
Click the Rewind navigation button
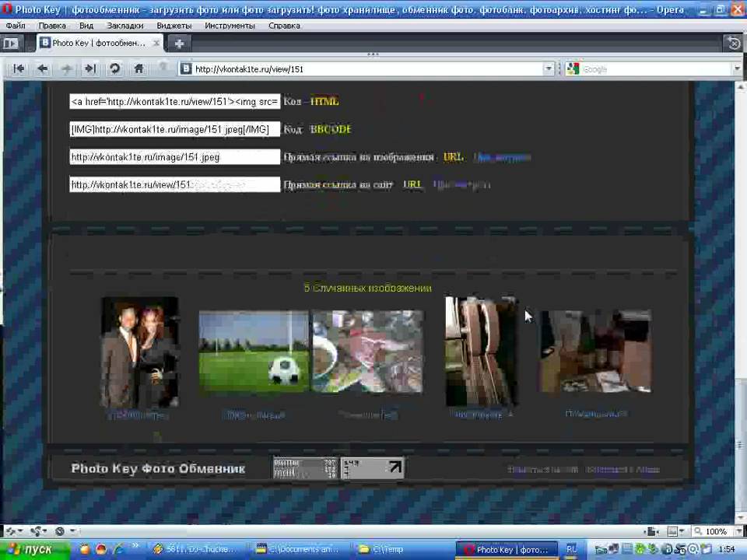(x=19, y=69)
